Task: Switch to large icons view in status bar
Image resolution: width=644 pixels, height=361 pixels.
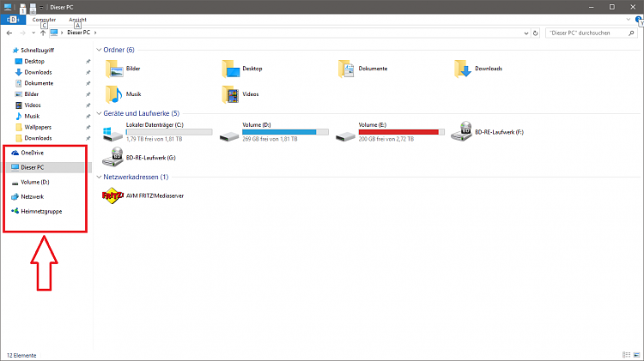Action: click(636, 355)
